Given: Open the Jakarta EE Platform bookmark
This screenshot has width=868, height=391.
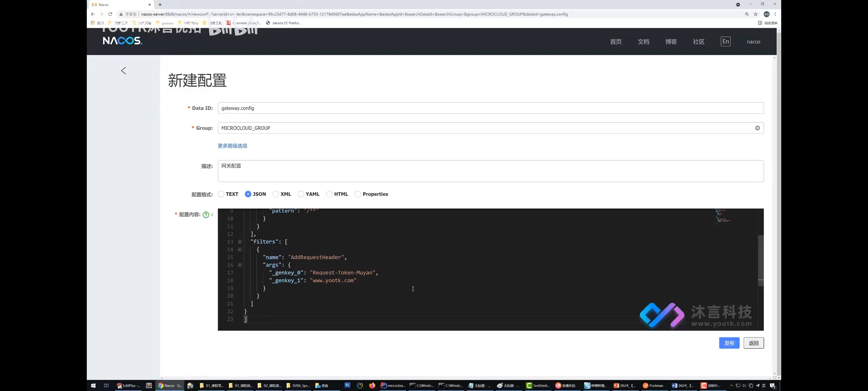Looking at the screenshot, I should coord(284,23).
